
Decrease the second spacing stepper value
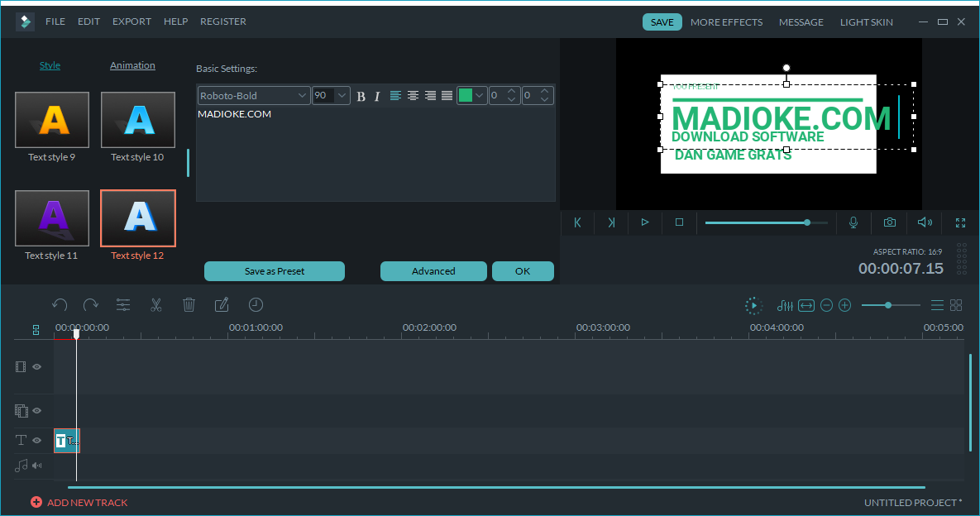click(x=544, y=100)
